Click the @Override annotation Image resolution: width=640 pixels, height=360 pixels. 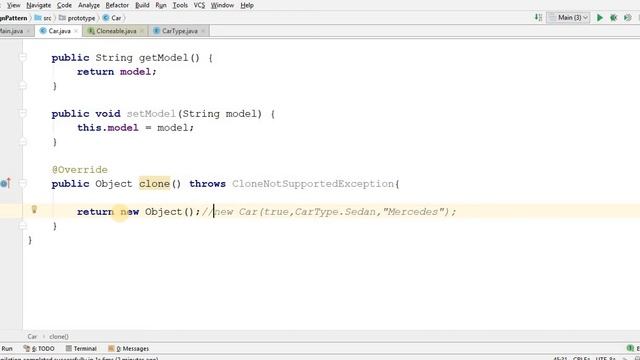[x=80, y=169]
